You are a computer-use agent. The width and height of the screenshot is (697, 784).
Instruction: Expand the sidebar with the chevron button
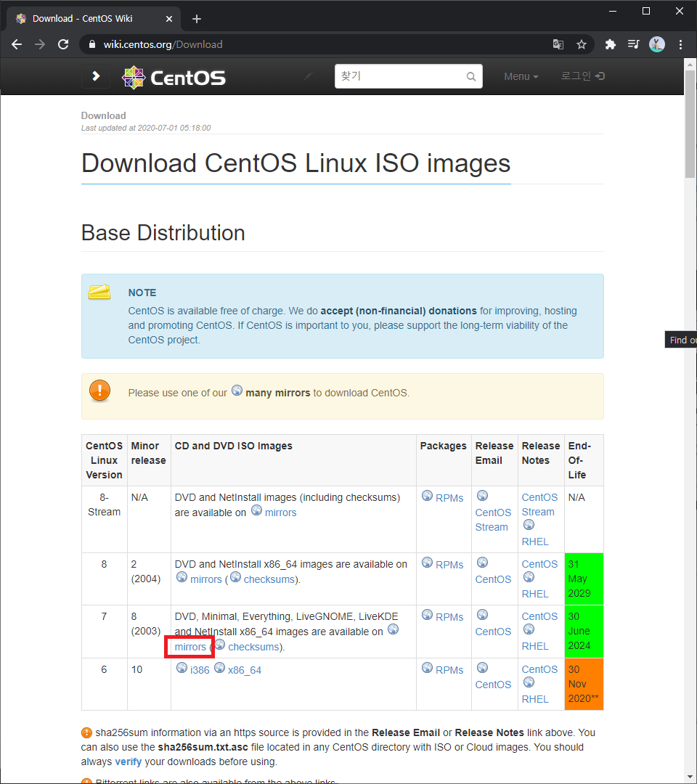click(96, 76)
